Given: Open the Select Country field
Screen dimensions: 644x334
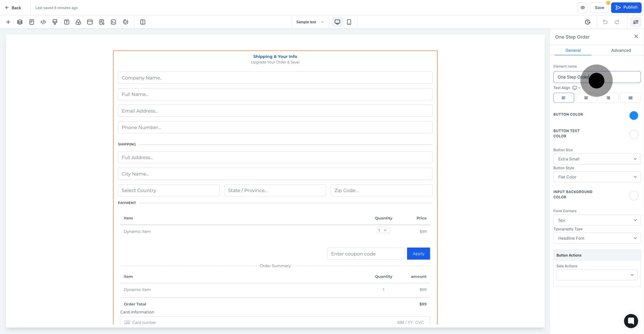Looking at the screenshot, I should tap(169, 190).
